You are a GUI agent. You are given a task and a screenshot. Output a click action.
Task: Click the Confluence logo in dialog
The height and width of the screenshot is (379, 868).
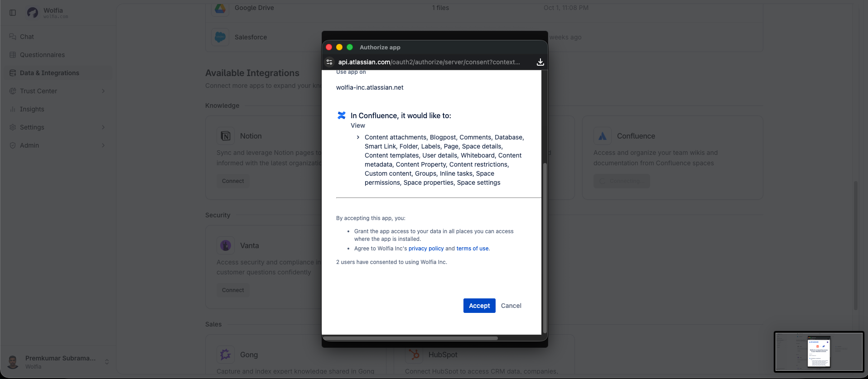pyautogui.click(x=342, y=115)
